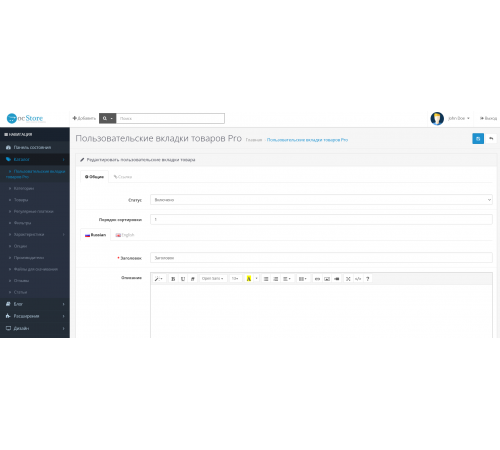Open Панель состояния in sidebar
500x450 pixels.
pos(35,147)
